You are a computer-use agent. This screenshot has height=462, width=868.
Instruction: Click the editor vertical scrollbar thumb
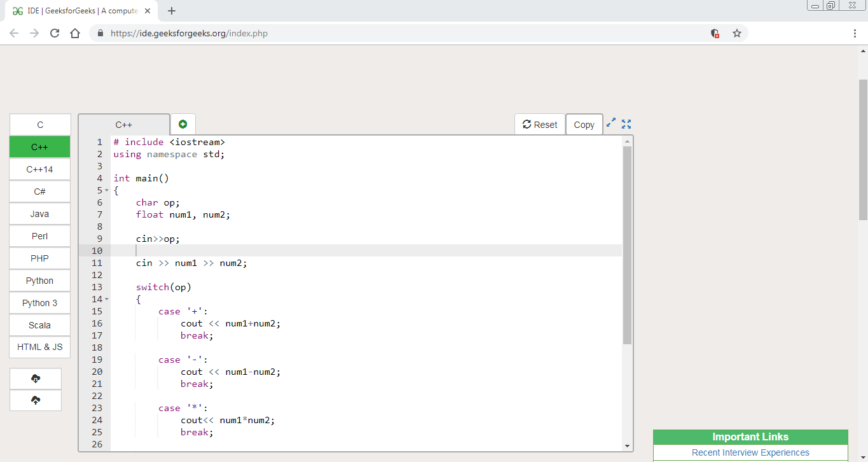627,245
